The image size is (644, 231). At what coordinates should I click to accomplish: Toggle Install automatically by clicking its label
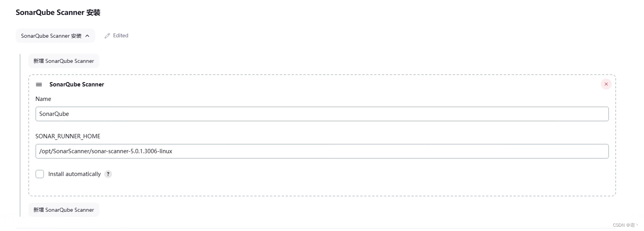point(74,174)
